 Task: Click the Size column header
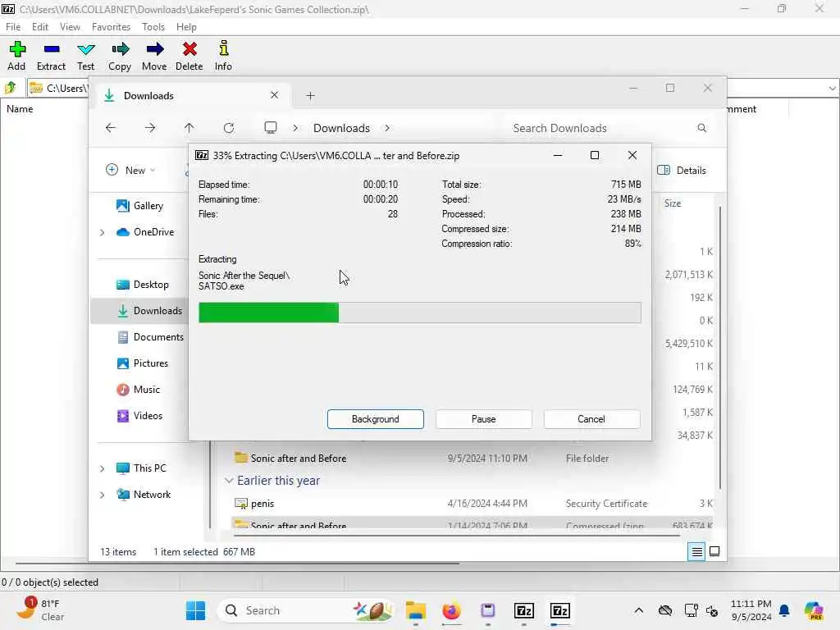(x=673, y=203)
